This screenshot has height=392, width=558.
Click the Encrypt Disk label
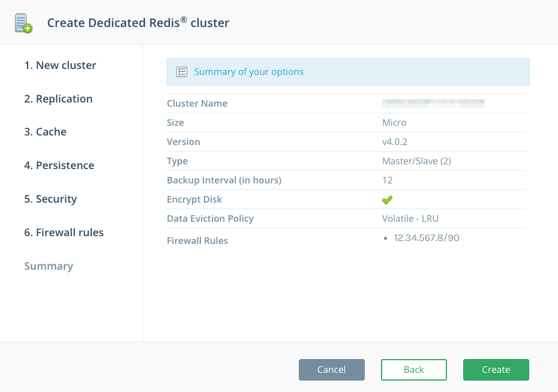pos(194,200)
